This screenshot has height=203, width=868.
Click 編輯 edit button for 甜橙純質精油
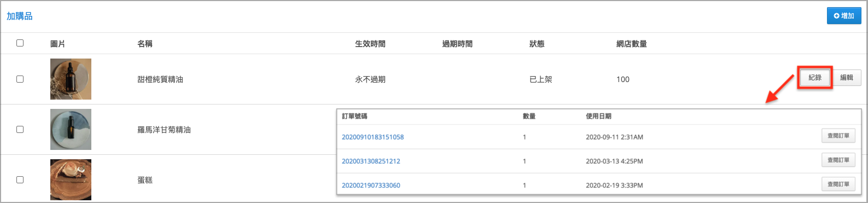[x=847, y=78]
